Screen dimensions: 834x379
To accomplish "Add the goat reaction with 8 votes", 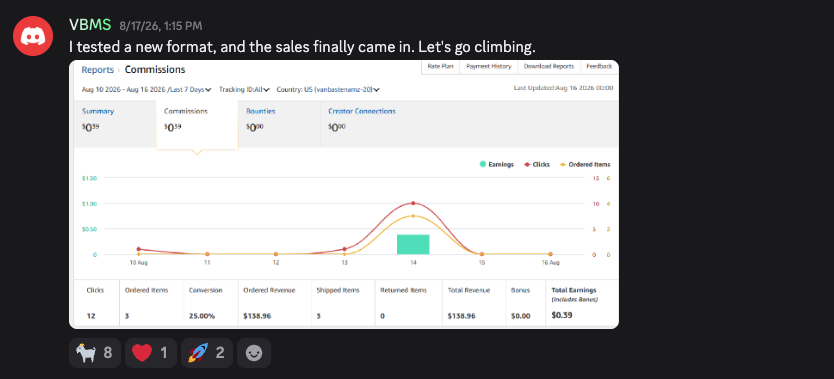I will pos(95,353).
